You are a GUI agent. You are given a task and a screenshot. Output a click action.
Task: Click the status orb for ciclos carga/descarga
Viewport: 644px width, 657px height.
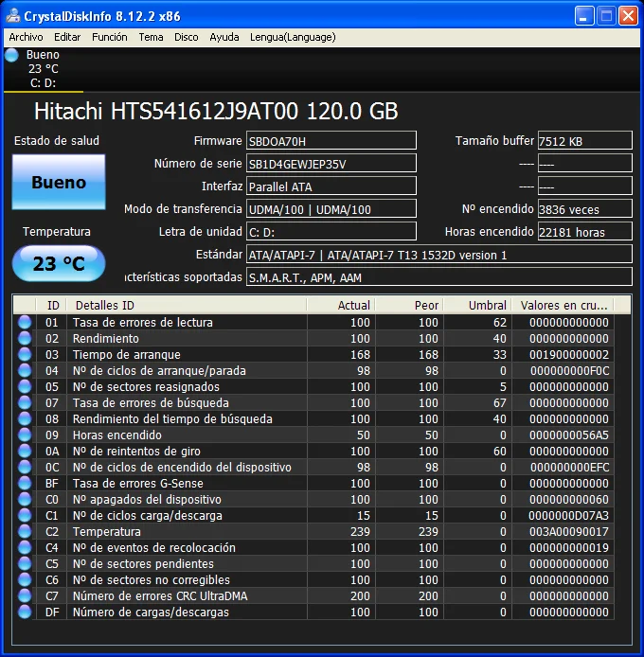(25, 515)
